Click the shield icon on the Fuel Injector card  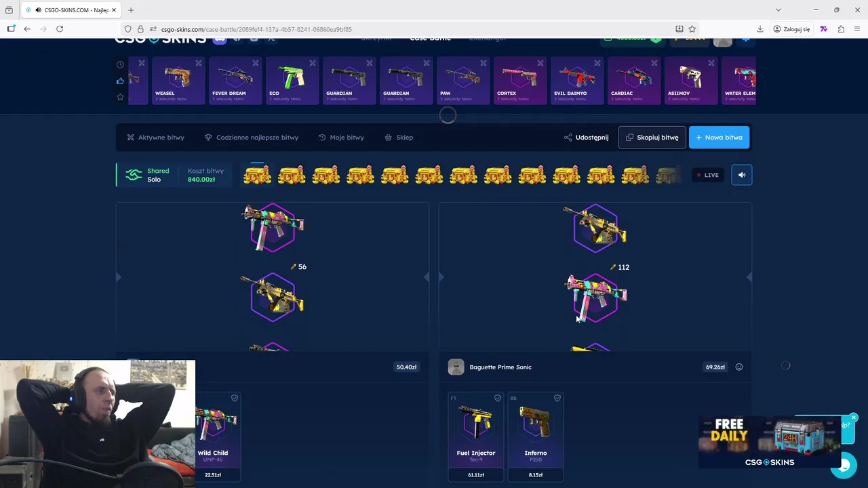pyautogui.click(x=498, y=398)
